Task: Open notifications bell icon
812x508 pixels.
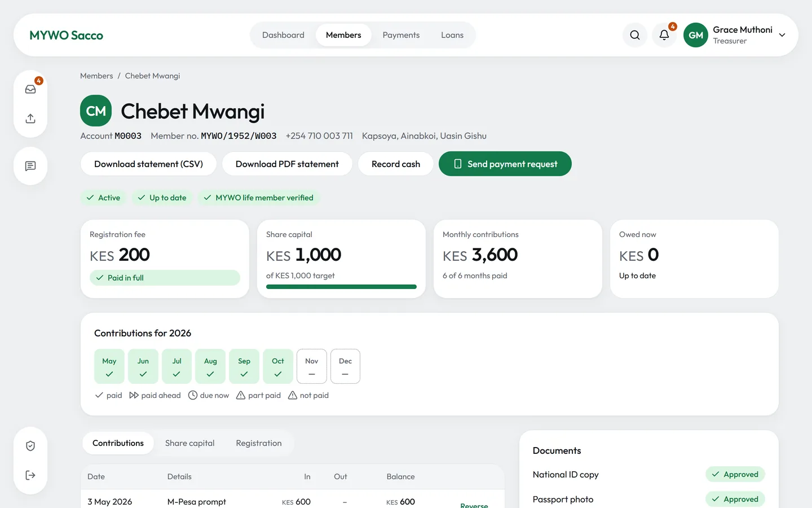Action: (664, 35)
